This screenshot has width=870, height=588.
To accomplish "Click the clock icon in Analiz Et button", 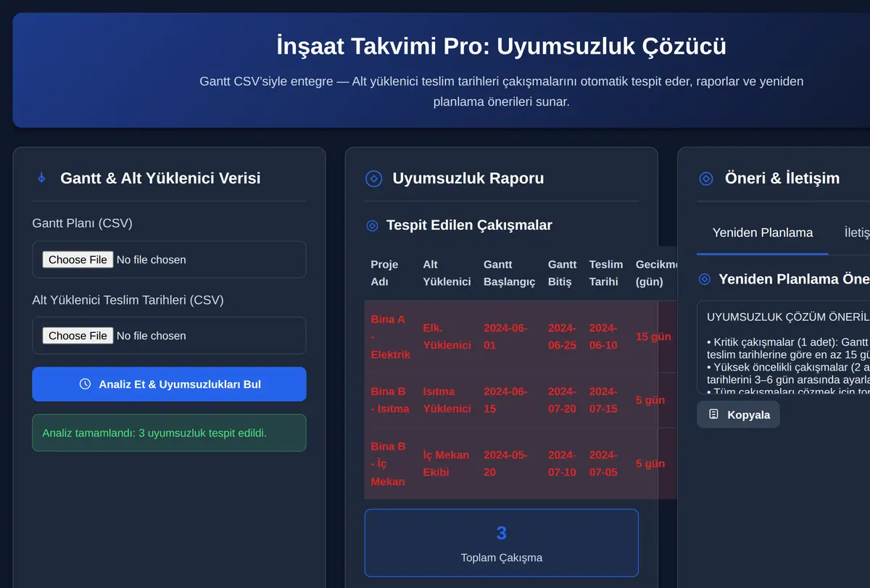I will pos(85,384).
